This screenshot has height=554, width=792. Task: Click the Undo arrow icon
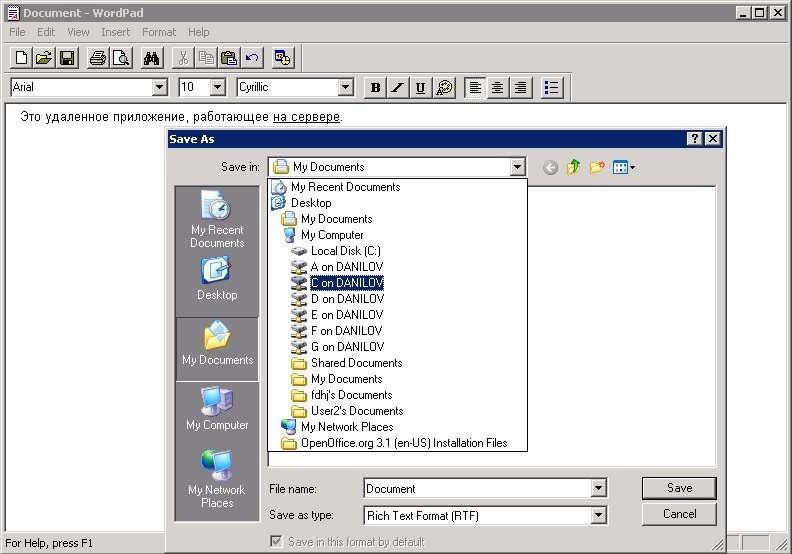point(252,58)
